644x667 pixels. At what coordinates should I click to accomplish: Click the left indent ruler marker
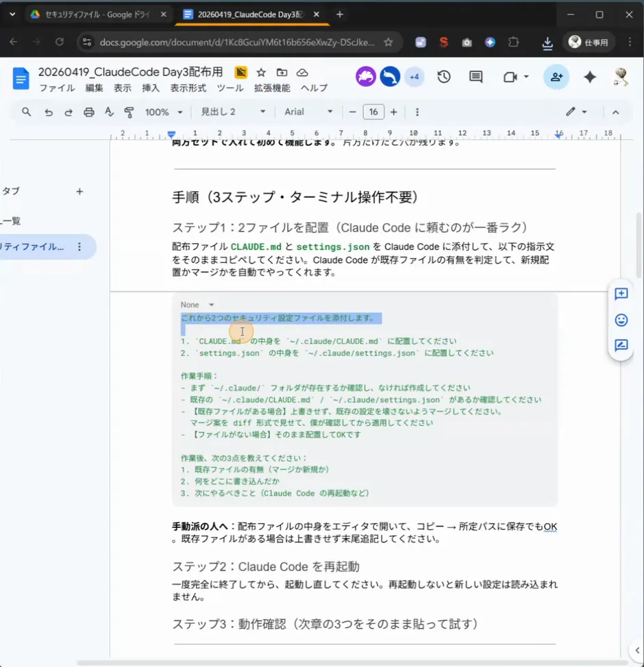coord(171,134)
